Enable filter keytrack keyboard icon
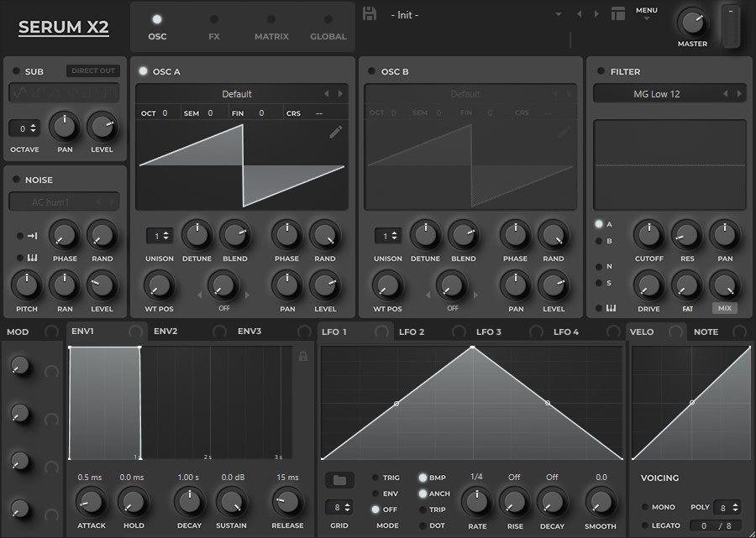This screenshot has height=538, width=756. click(x=611, y=308)
